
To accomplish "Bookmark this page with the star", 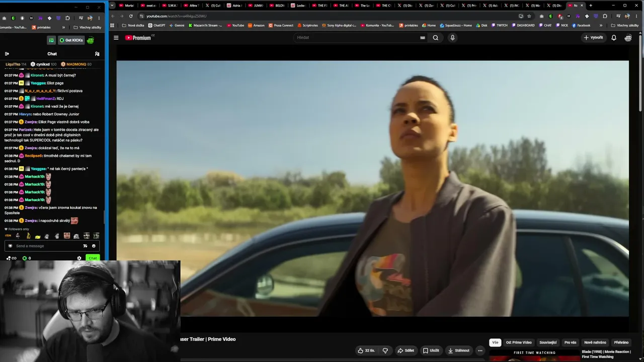I will [x=529, y=16].
